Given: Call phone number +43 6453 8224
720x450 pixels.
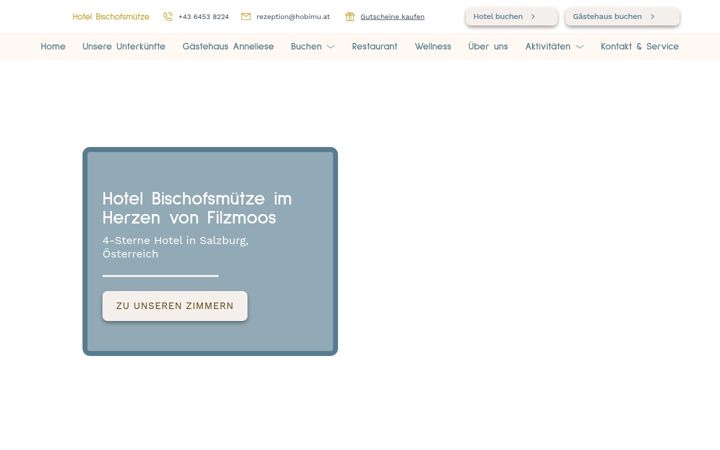Looking at the screenshot, I should [203, 17].
